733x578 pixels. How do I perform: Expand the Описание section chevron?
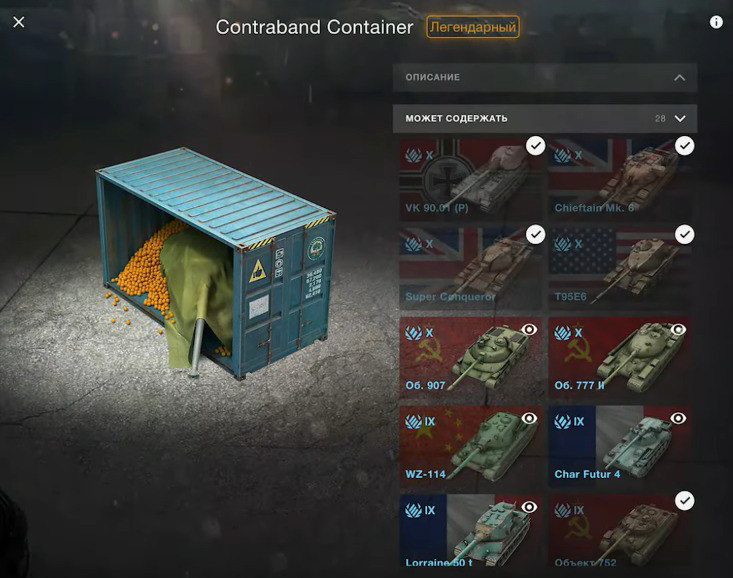point(680,78)
